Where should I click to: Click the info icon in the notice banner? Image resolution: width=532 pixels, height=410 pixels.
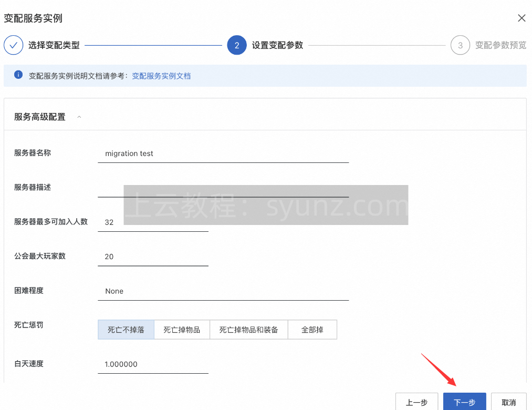pyautogui.click(x=18, y=75)
